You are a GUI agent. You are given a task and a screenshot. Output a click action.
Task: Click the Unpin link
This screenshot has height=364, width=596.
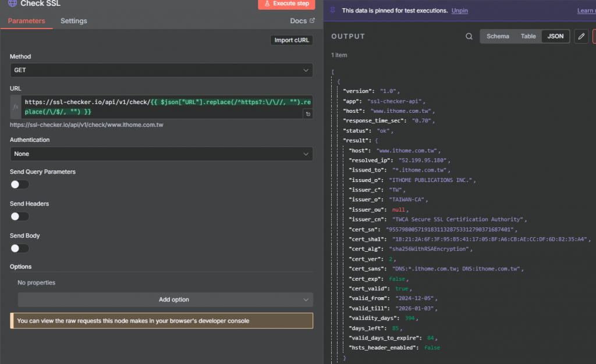click(x=460, y=10)
